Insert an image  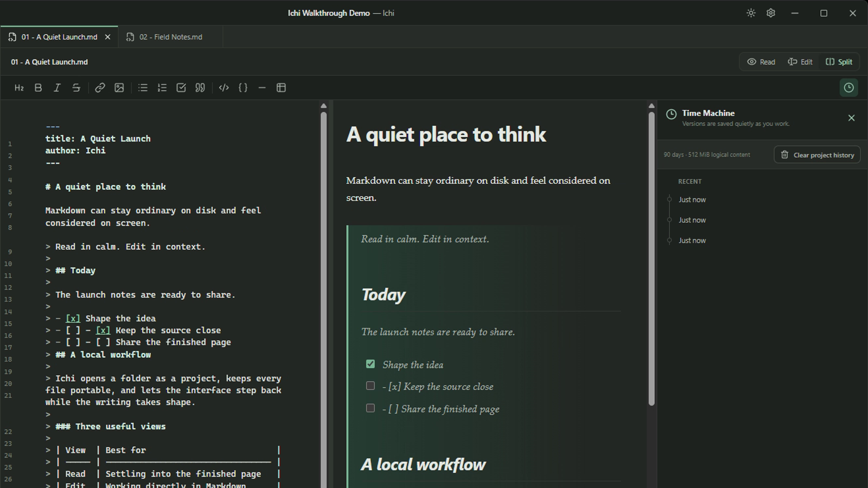pyautogui.click(x=119, y=88)
